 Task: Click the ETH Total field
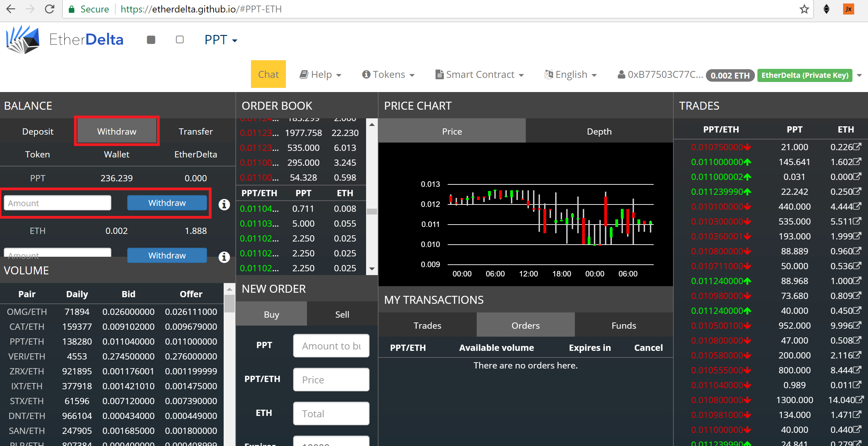[x=331, y=413]
